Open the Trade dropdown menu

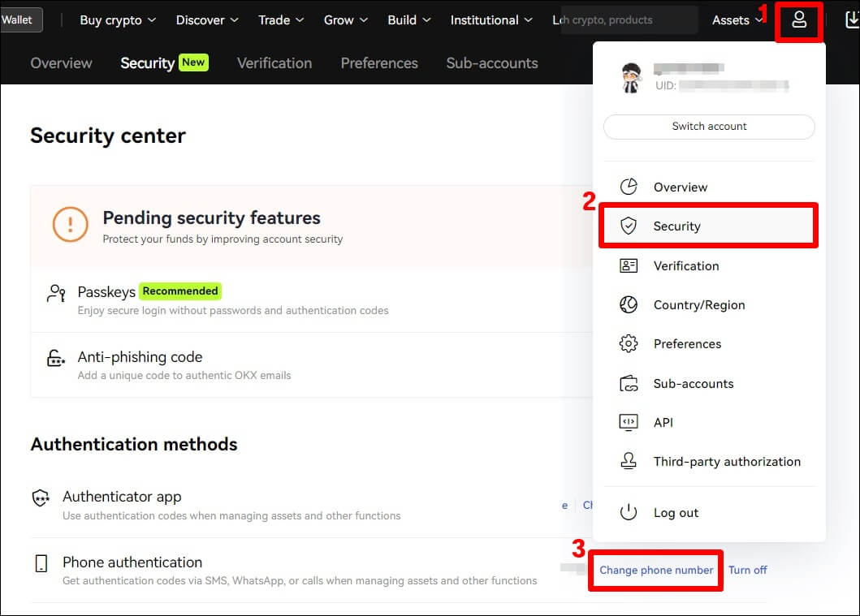(x=281, y=20)
